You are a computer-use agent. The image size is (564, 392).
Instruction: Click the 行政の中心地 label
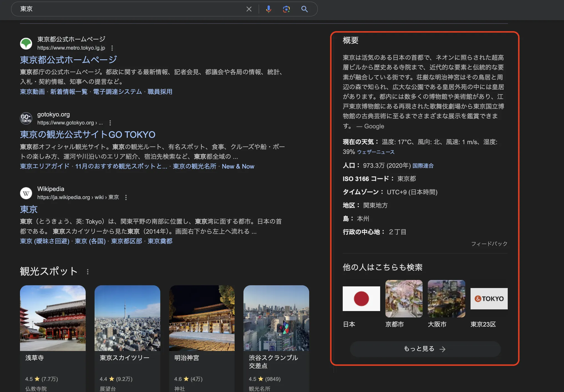tap(364, 232)
